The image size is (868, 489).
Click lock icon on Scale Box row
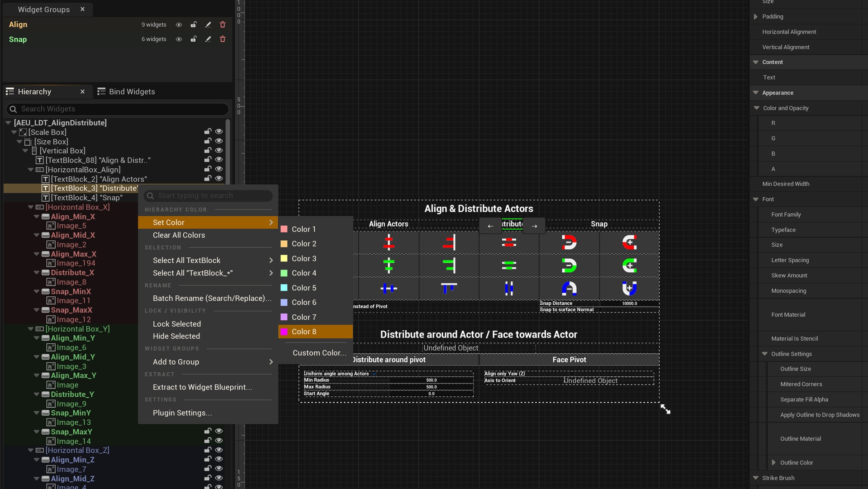208,132
